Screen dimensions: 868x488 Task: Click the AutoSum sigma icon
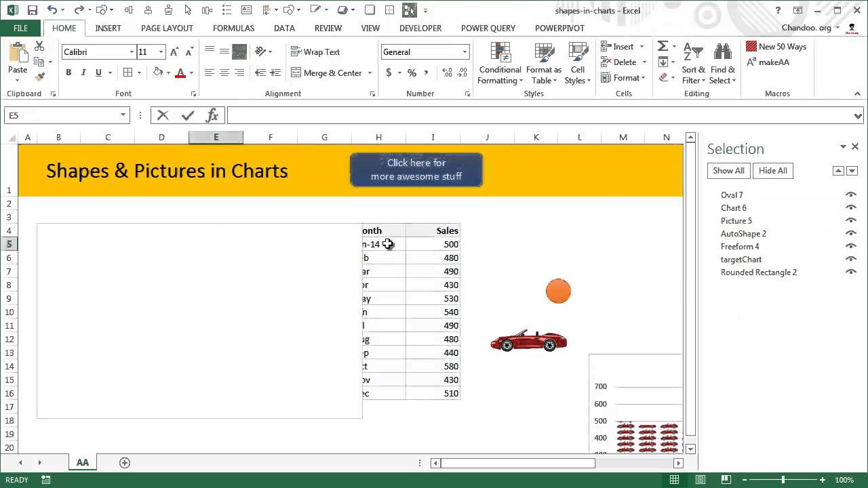tap(663, 46)
